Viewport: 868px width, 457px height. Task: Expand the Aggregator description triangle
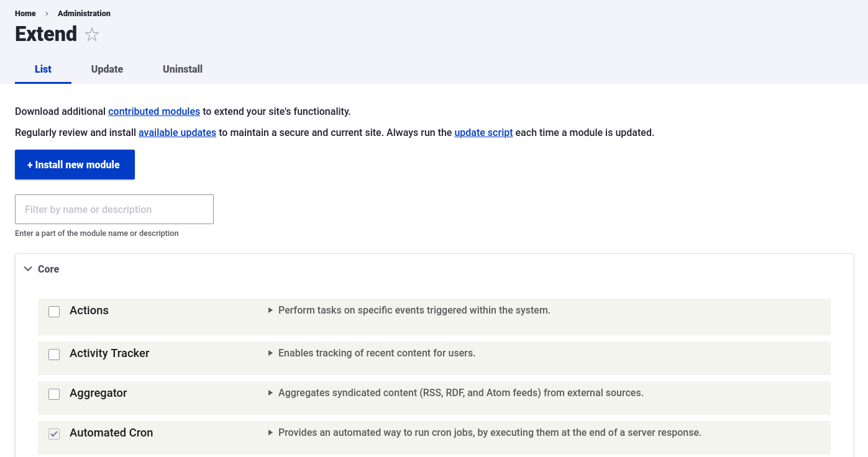[x=270, y=393]
